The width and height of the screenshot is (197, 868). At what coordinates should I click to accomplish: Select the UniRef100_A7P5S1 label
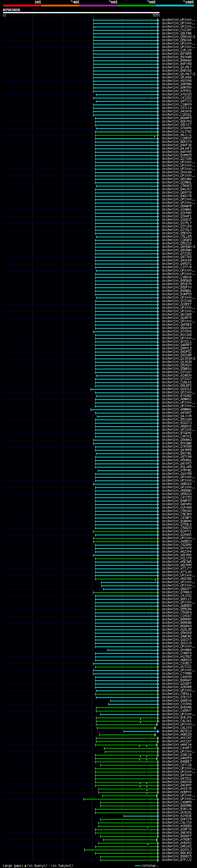tap(177, 91)
